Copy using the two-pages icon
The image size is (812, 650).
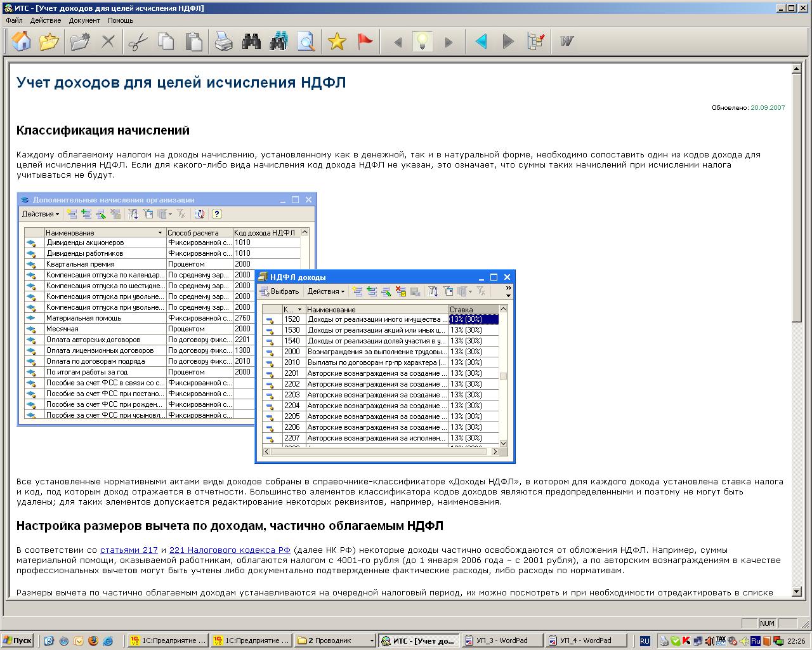click(166, 42)
